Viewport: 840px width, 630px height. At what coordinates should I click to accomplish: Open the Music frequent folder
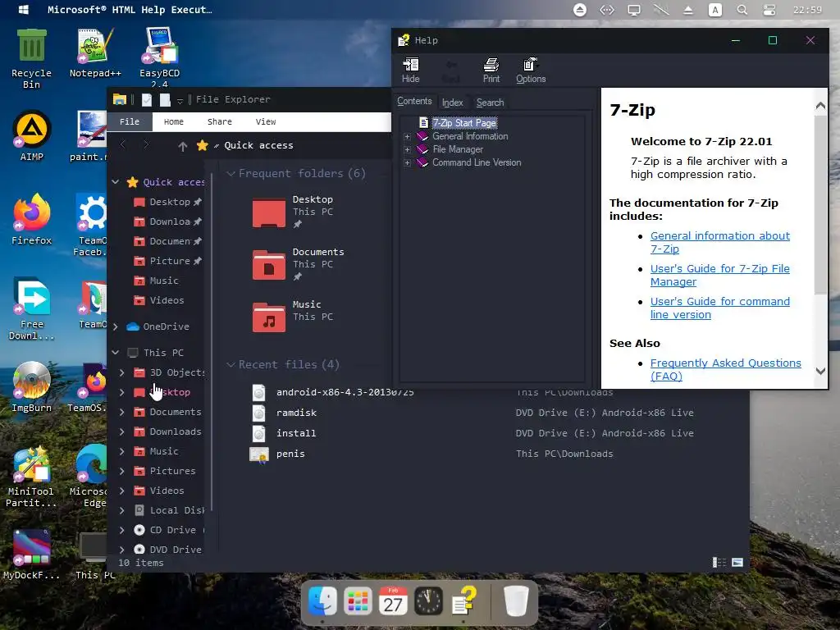pos(294,317)
